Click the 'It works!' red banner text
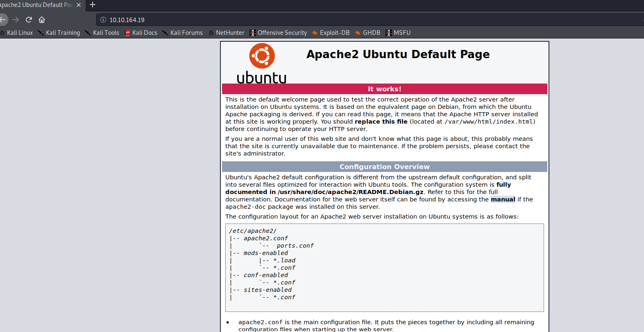The width and height of the screenshot is (644, 332). [384, 89]
